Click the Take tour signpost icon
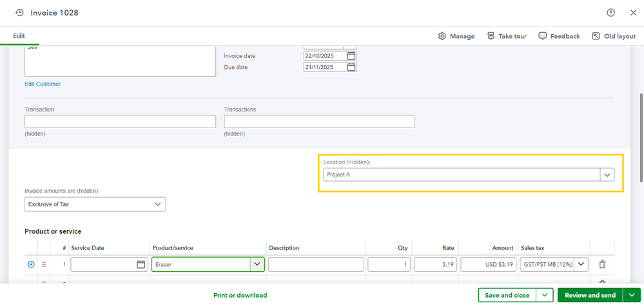Viewport: 644px width, 306px height. point(491,36)
